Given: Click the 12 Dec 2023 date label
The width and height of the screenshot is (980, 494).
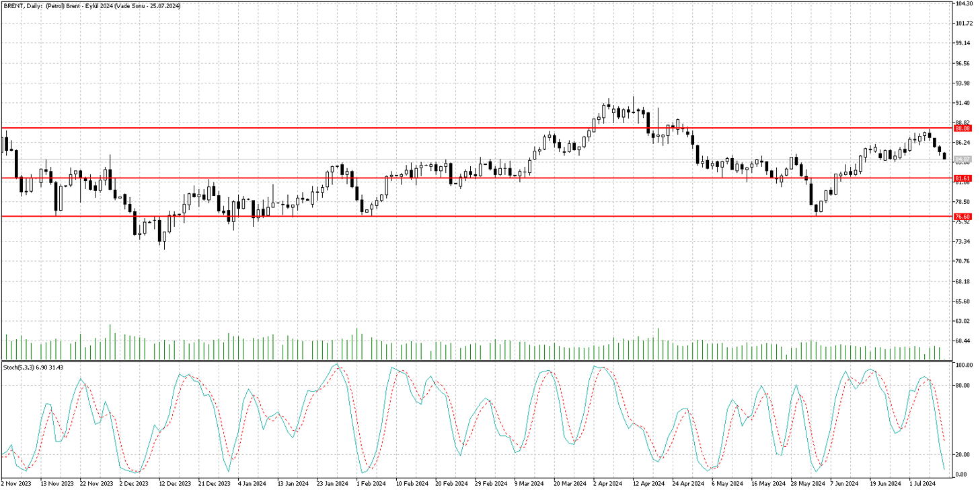Looking at the screenshot, I should (175, 483).
